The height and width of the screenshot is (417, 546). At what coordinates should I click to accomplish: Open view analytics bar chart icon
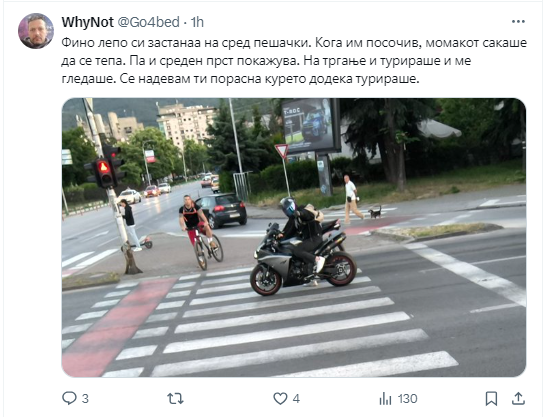(385, 399)
